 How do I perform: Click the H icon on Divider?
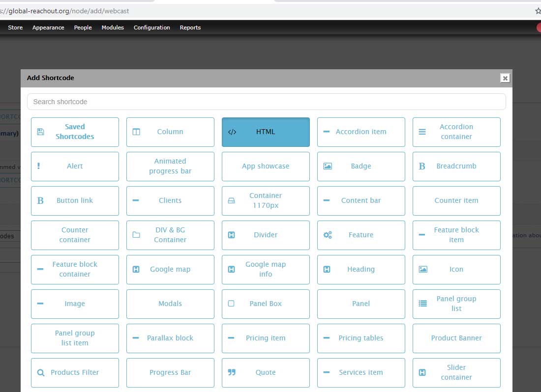[x=232, y=235]
